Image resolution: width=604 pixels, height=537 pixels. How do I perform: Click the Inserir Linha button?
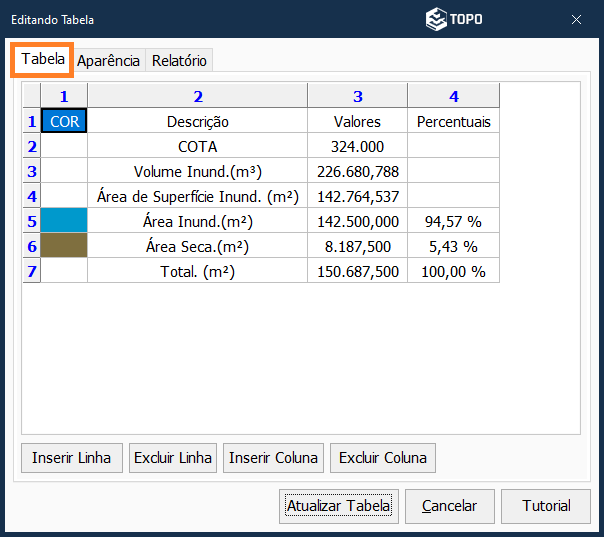pos(72,458)
